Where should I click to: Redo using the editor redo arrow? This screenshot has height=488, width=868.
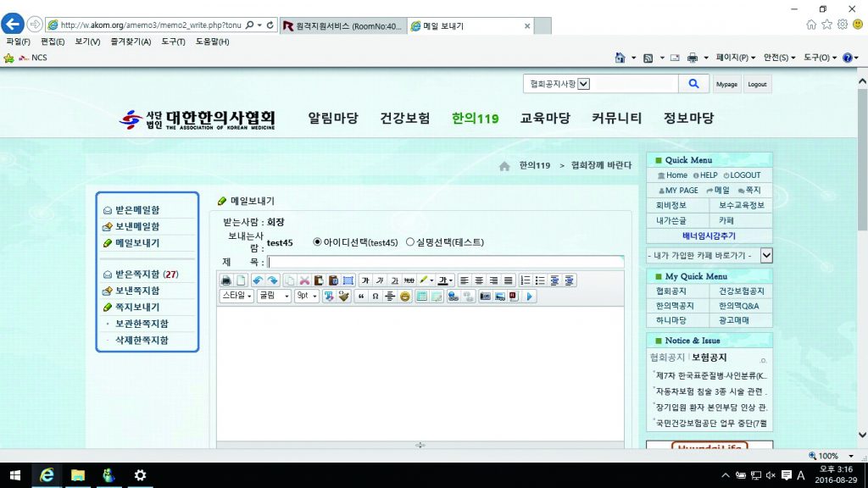point(271,280)
